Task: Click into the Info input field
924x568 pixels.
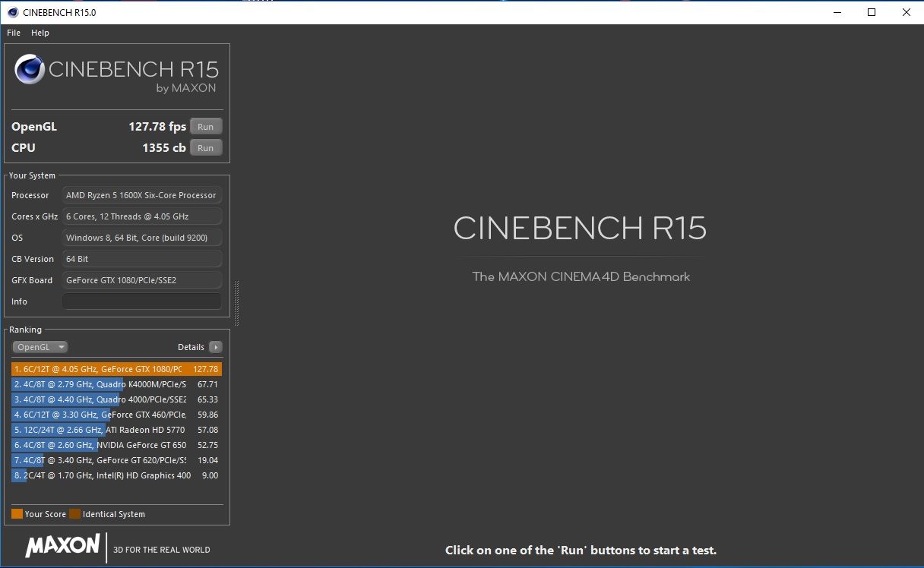Action: click(142, 301)
